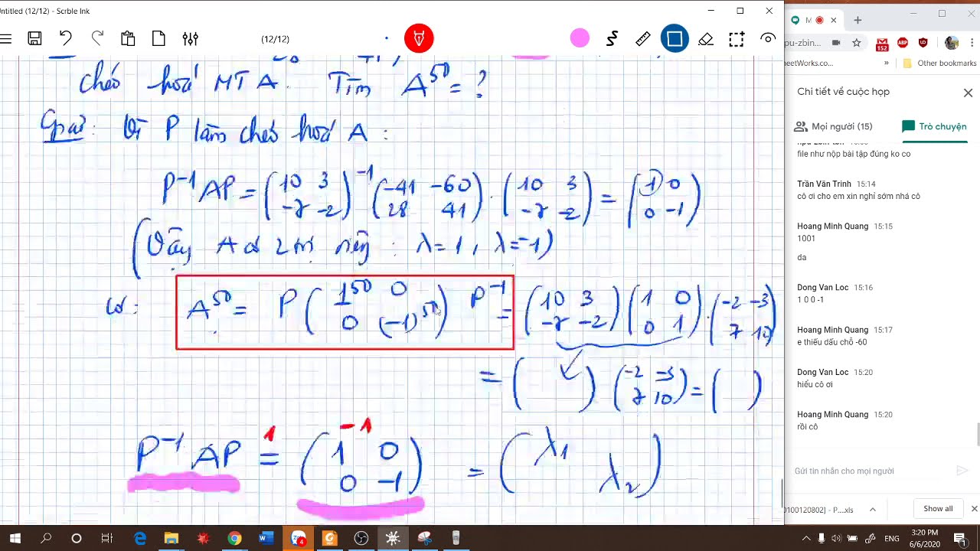The width and height of the screenshot is (980, 551).
Task: Open File Explorer from taskbar
Action: (171, 538)
